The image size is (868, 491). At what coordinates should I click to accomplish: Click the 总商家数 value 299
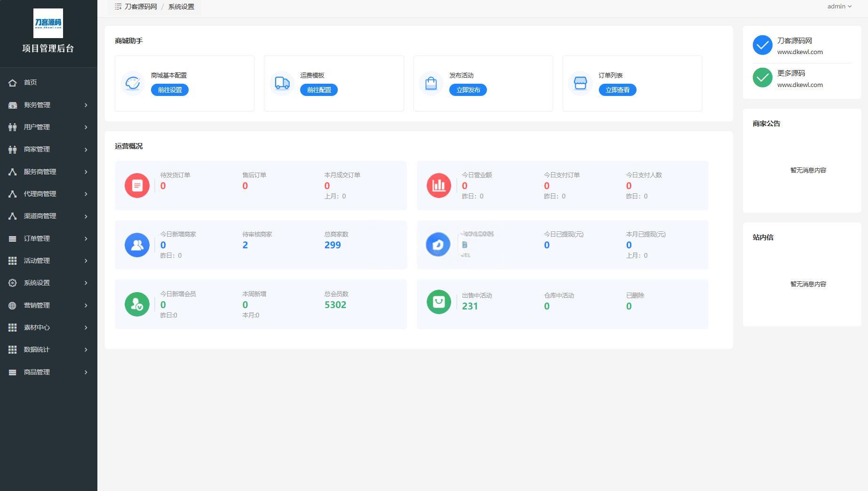333,245
